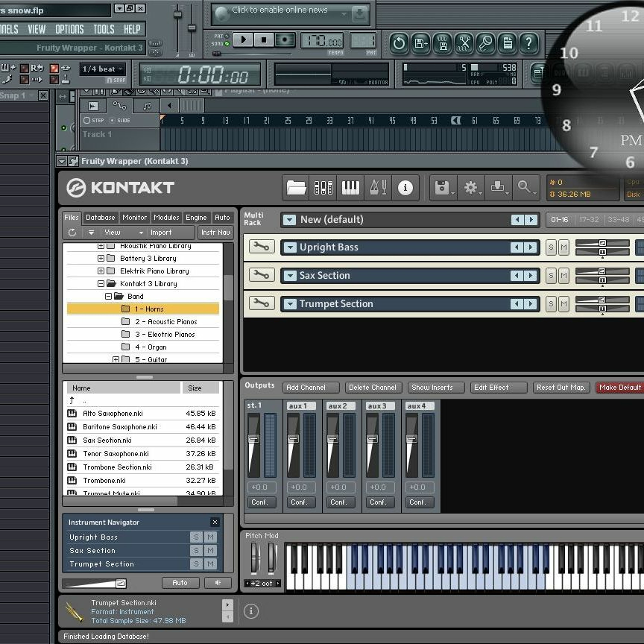Screen dimensions: 644x644
Task: Open the 1/4 beat snap dropdown
Action: coord(103,69)
